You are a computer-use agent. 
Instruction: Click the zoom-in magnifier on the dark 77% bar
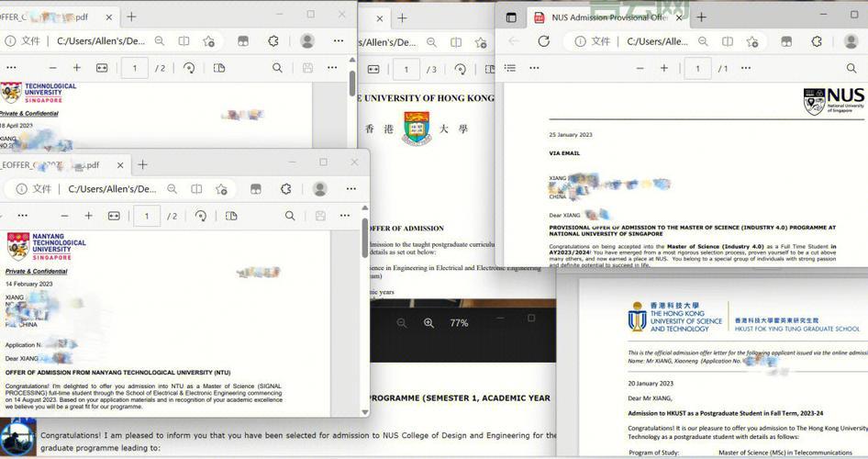tap(428, 323)
